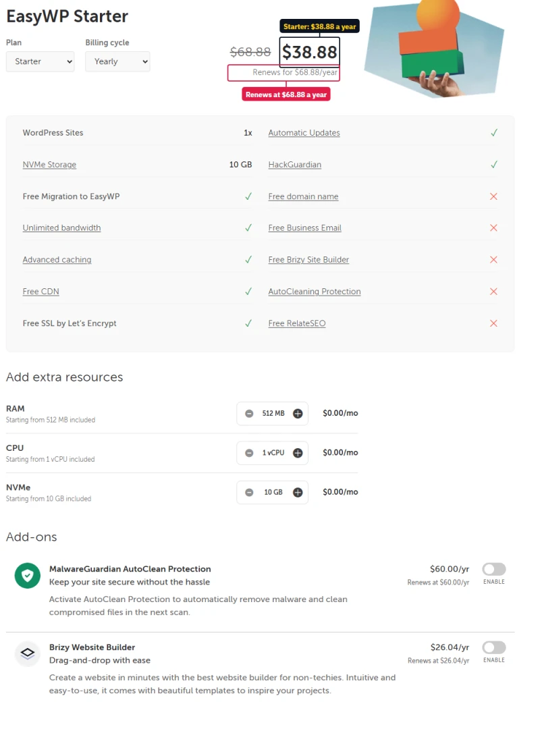Click the HackGuardian green checkmark
The width and height of the screenshot is (540, 756).
[493, 165]
